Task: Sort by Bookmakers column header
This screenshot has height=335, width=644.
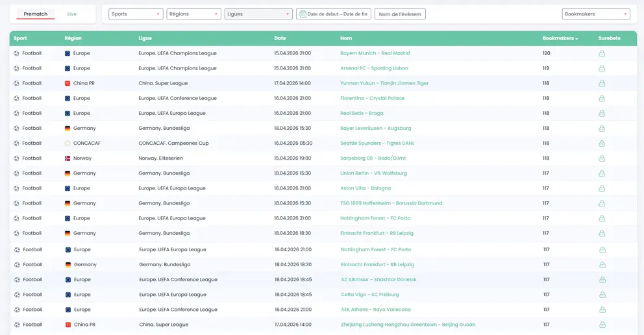Action: [560, 38]
